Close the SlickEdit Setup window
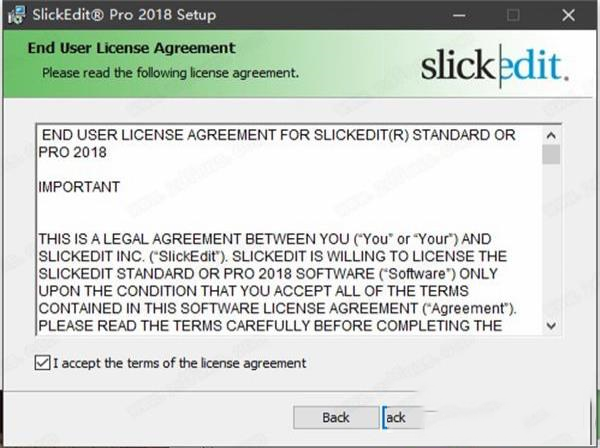Viewport: 600px width, 448px height. [568, 15]
